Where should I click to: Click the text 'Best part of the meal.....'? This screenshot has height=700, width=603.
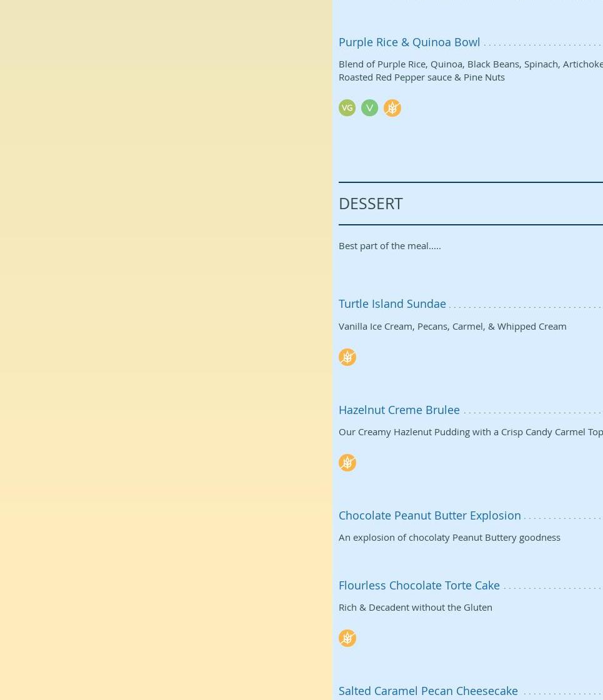click(389, 246)
